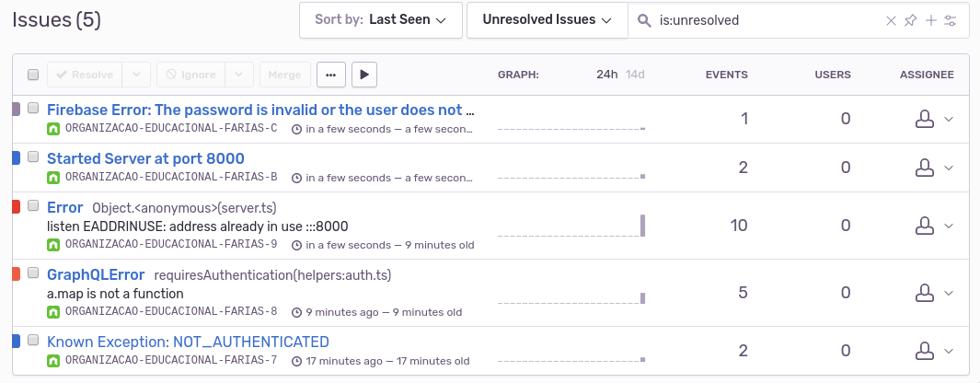
Task: Click project icon beside ORGANIZACAO-EDUCACIONAL-FARIAS-9
Action: 53,245
